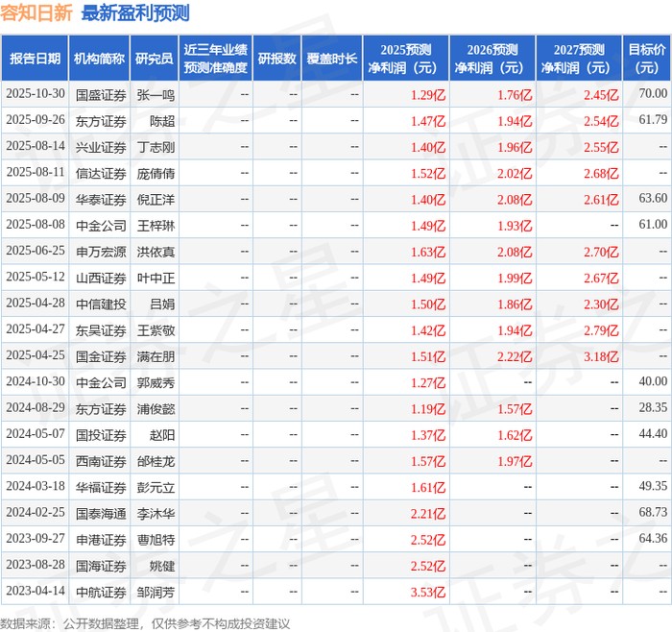Click the 2027预测净利润 column header

pos(579,59)
